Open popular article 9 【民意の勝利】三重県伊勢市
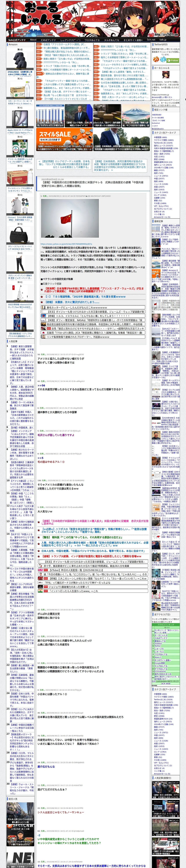Screen dimensions: 186x868 [22, 470]
